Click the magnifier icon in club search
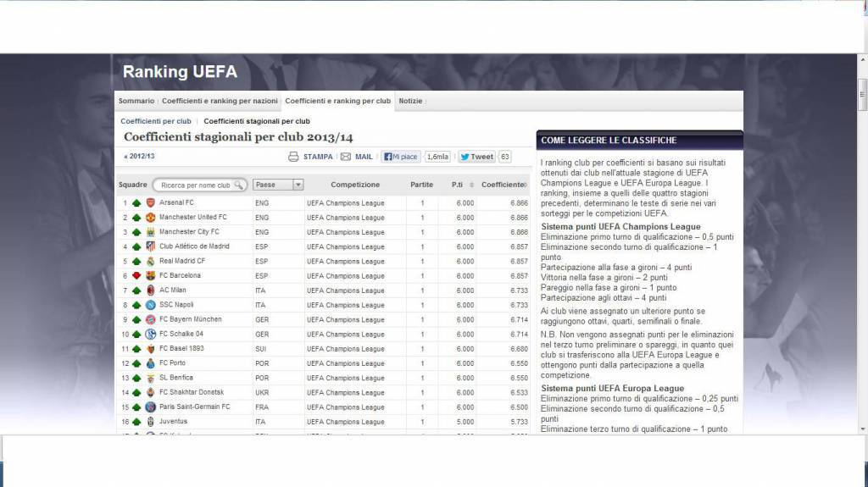This screenshot has height=487, width=868. [240, 185]
